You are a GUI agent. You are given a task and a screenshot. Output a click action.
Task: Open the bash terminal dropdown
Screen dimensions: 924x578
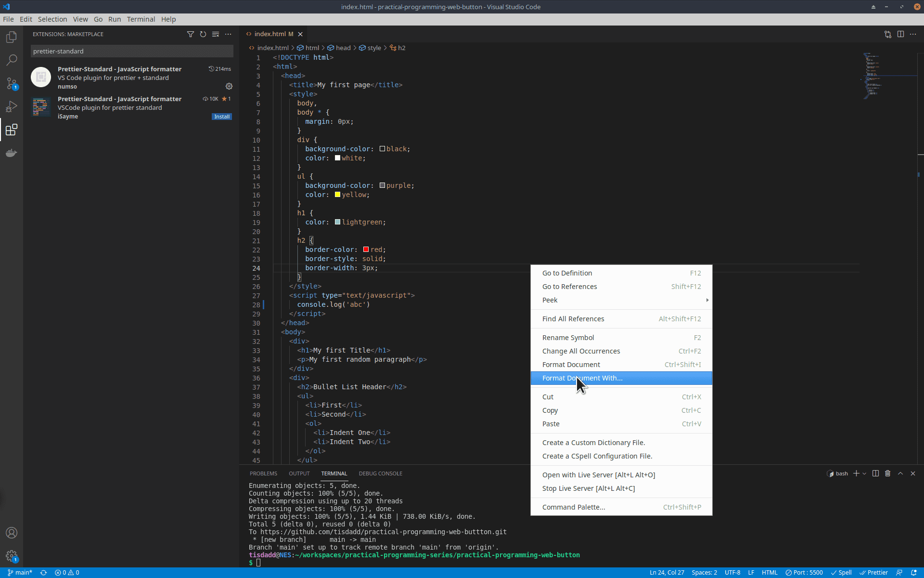[865, 473]
